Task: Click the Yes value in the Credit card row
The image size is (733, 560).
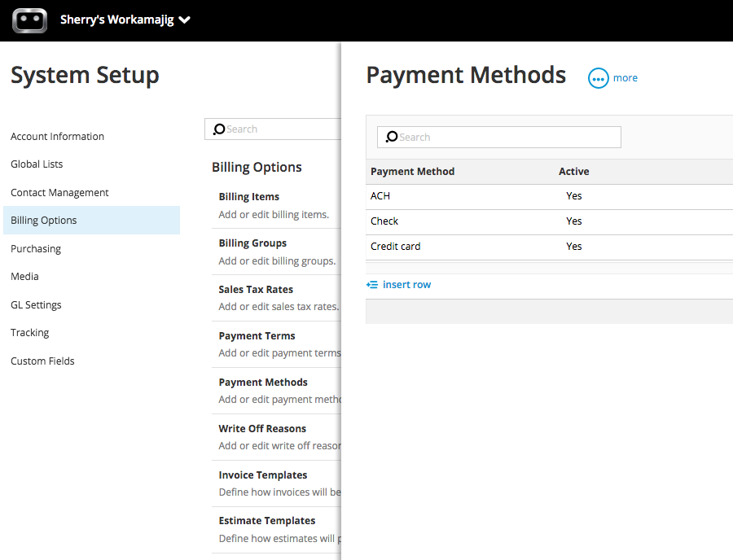Action: (573, 246)
